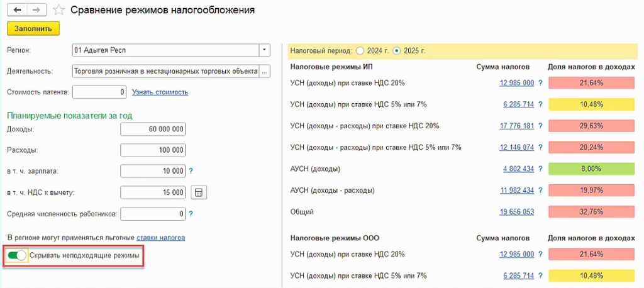Open Узнать стоимость link
Viewport: 644px width, 288px height.
tap(160, 92)
